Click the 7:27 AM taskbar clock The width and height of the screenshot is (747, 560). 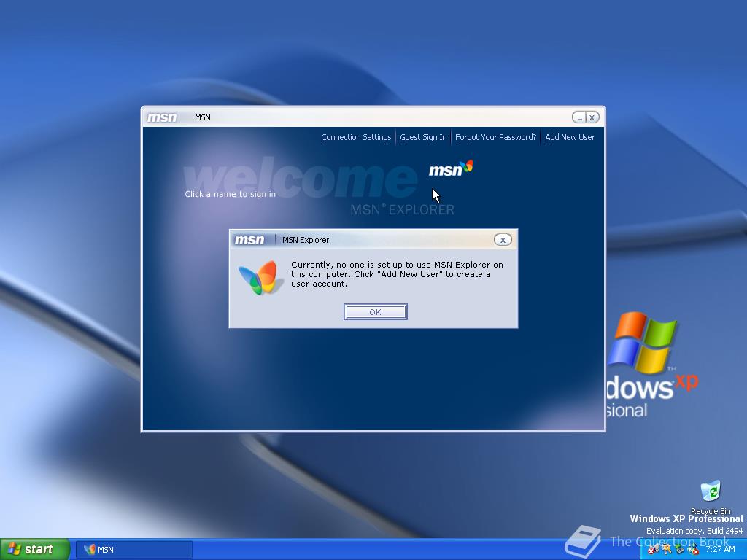tap(720, 550)
